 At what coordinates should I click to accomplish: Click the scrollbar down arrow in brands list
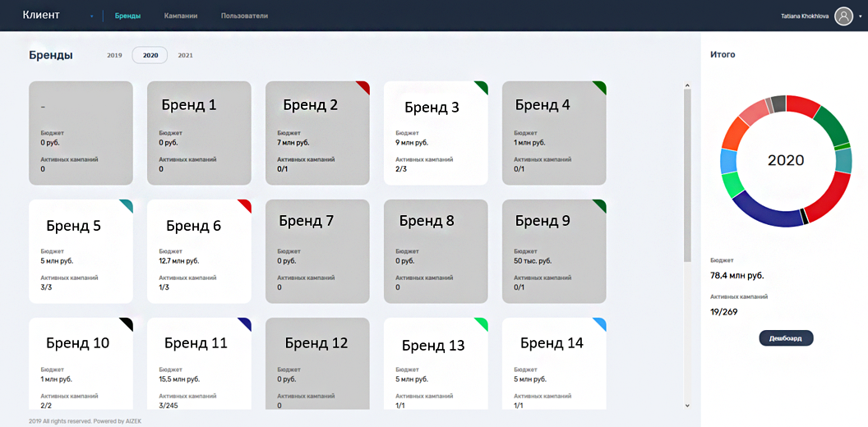(687, 405)
